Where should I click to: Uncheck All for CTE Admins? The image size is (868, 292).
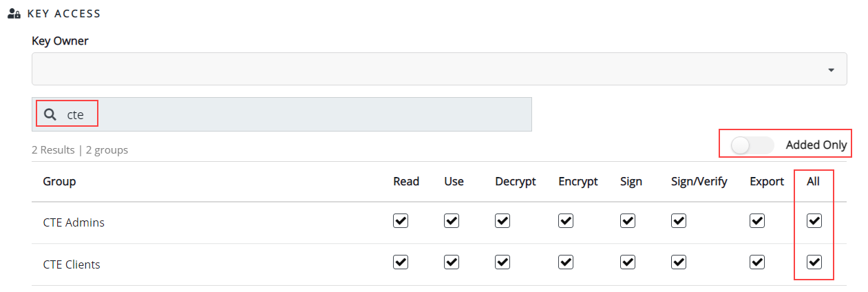(x=814, y=221)
